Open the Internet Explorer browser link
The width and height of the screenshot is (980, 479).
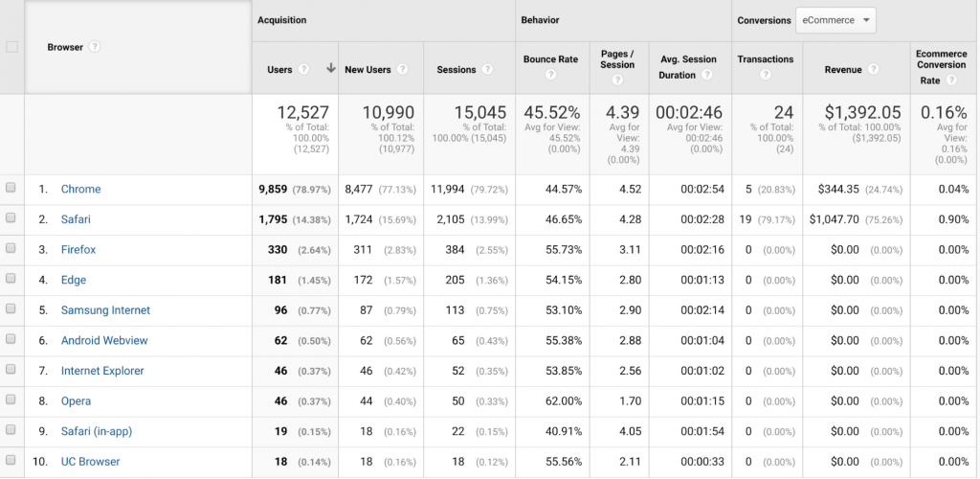click(x=102, y=371)
